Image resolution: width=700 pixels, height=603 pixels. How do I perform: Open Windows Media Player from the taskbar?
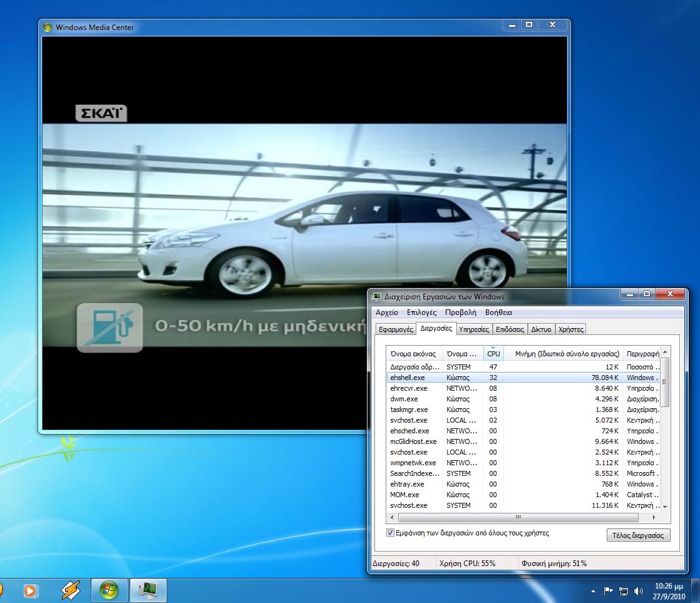point(29,590)
